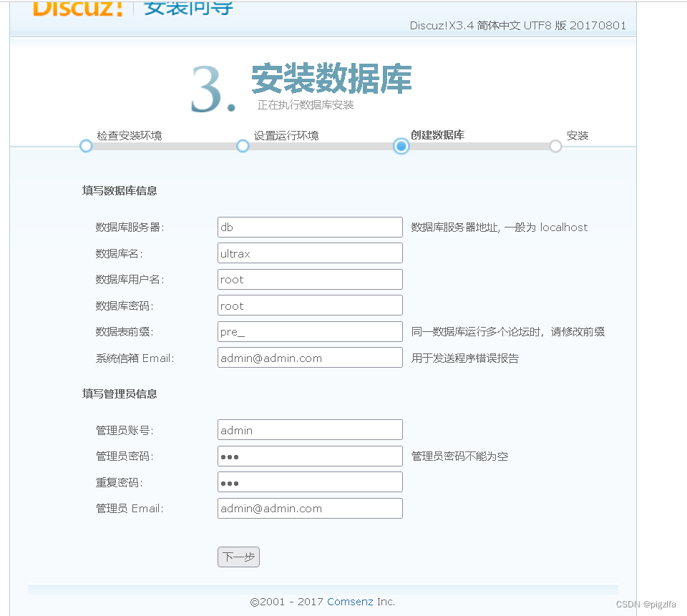This screenshot has width=687, height=616.
Task: Select the 数据库名 field showing ultrax
Action: coord(309,253)
